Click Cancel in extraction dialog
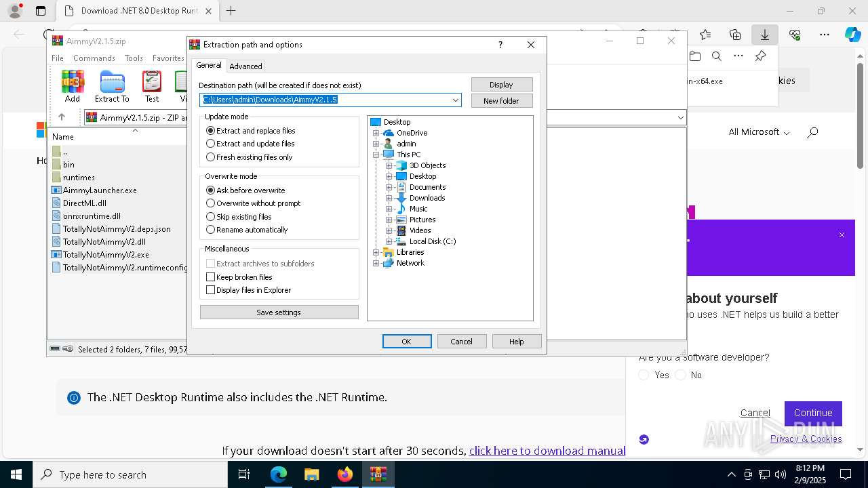The width and height of the screenshot is (868, 488). pos(462,342)
